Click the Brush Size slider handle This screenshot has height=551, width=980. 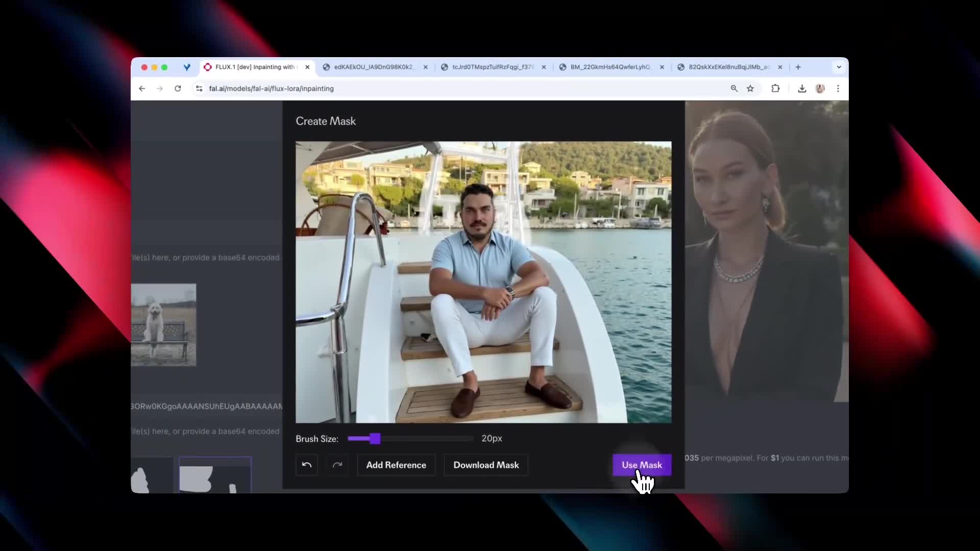click(x=375, y=439)
